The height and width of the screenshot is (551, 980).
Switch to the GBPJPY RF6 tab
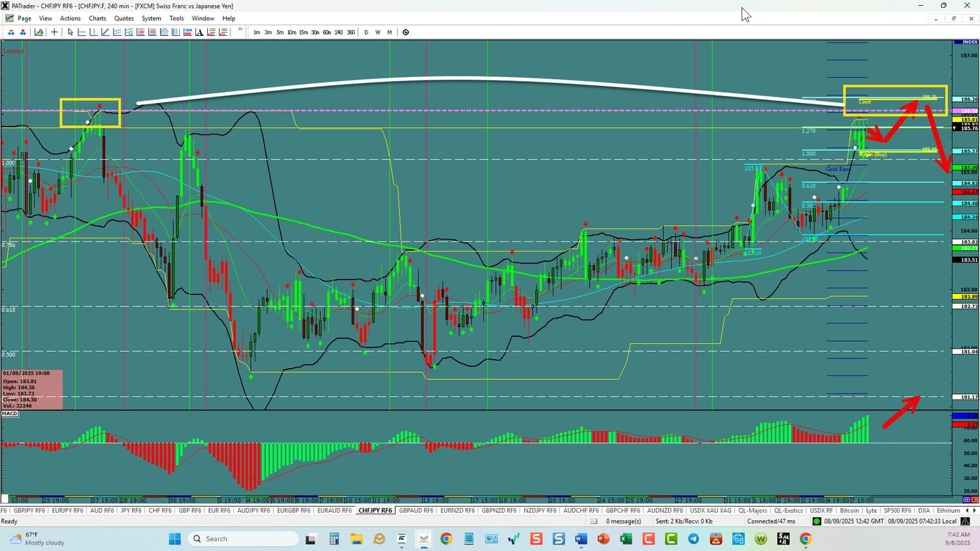click(29, 511)
